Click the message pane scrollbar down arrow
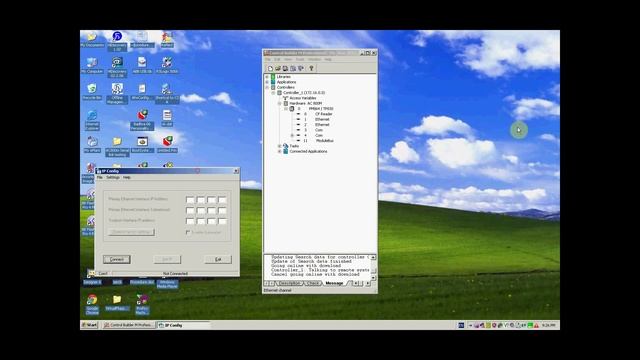The height and width of the screenshot is (360, 640). 373,278
